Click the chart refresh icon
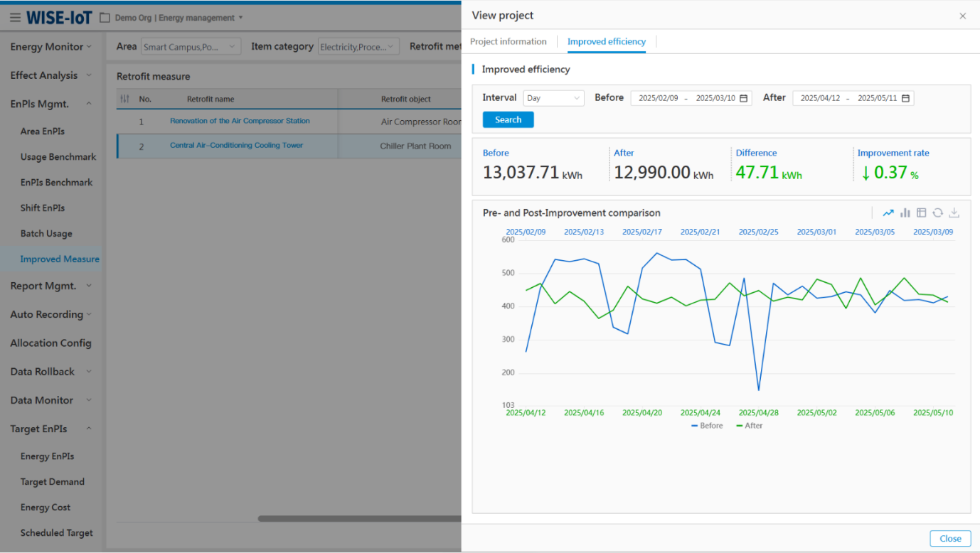980x553 pixels. point(938,213)
